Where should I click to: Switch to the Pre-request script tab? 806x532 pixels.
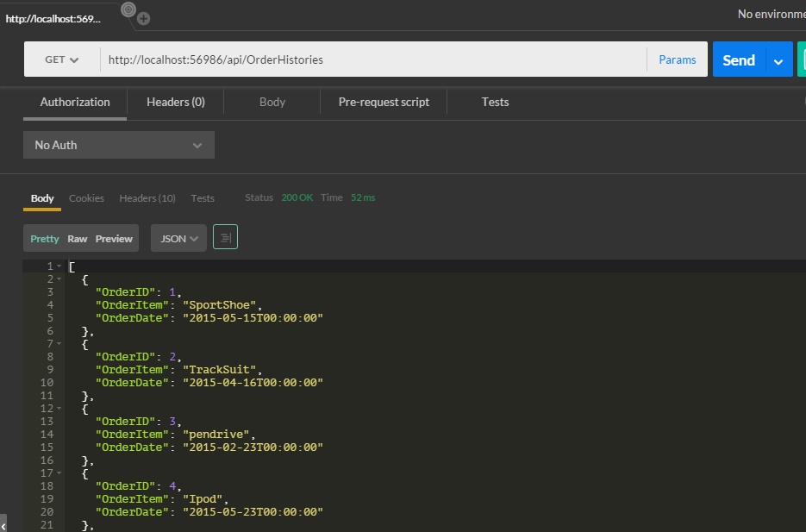384,102
